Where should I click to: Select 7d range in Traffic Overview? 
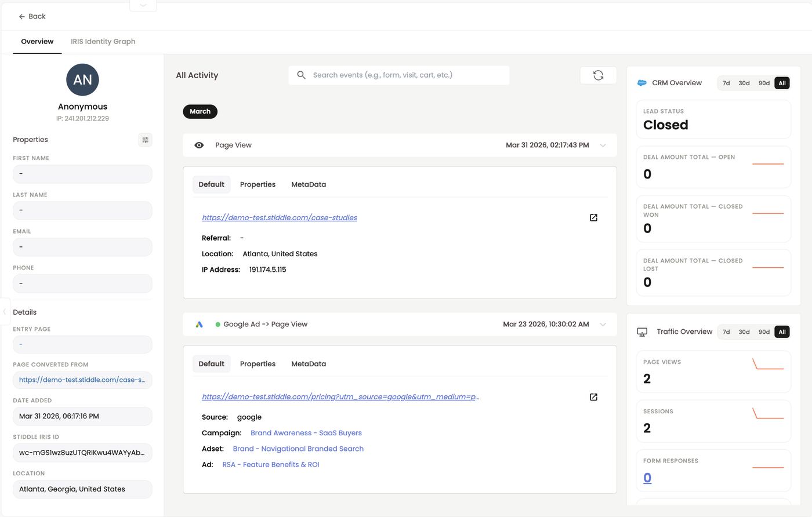click(726, 332)
